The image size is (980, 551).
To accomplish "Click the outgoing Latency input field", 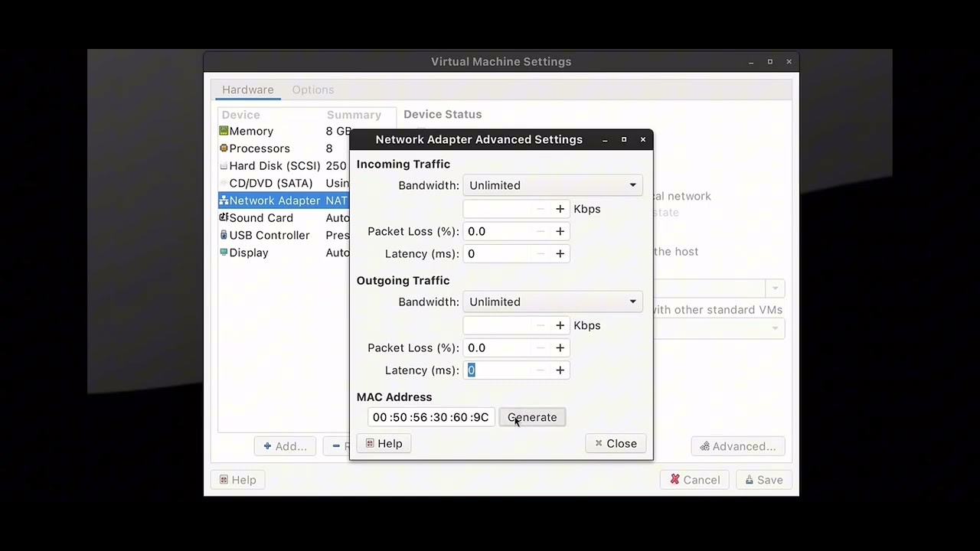I will [x=498, y=370].
